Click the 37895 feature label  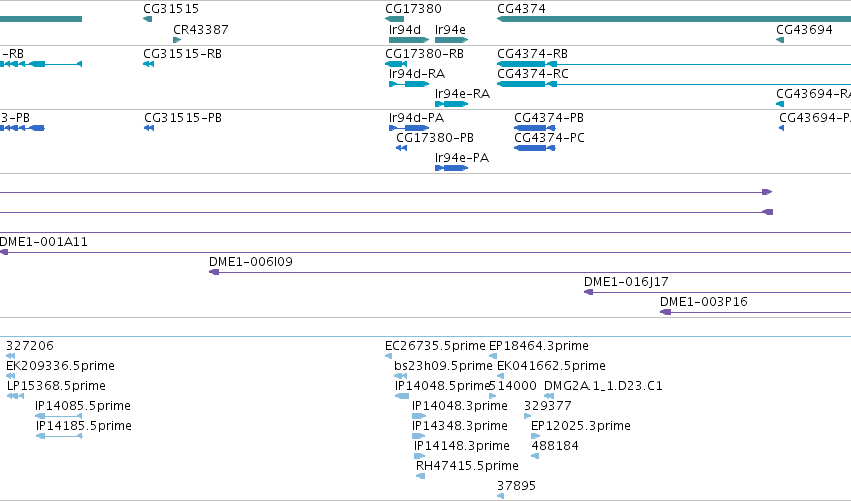pyautogui.click(x=517, y=486)
